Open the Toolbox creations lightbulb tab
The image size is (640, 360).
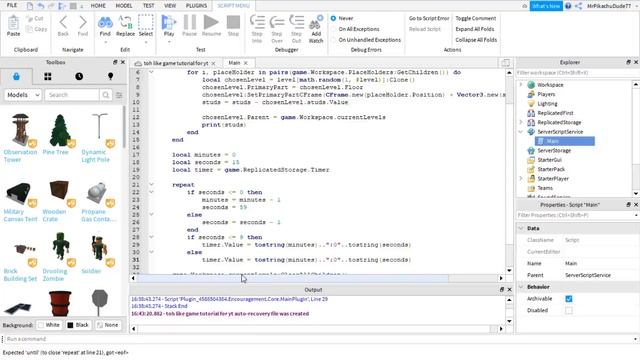click(110, 76)
